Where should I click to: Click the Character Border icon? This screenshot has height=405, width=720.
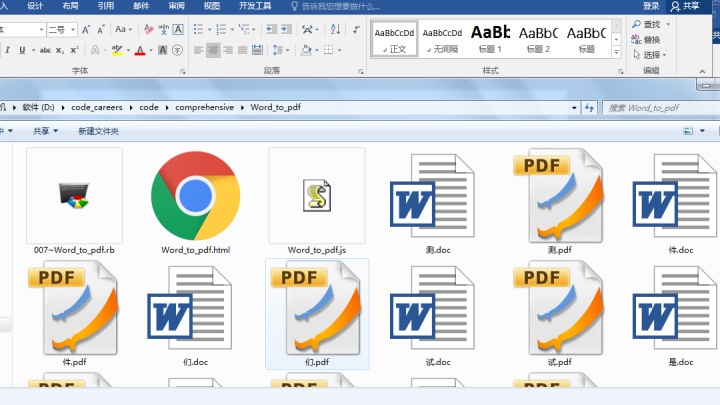tap(178, 30)
